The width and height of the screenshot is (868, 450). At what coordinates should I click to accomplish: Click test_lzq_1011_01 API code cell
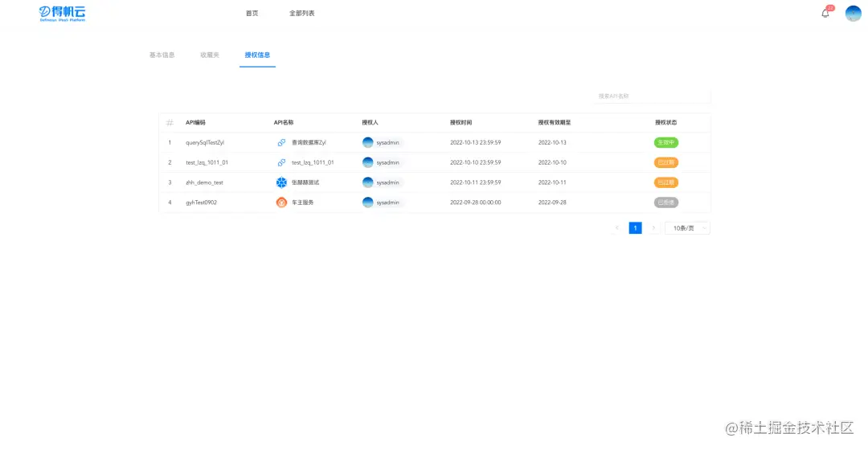(207, 162)
